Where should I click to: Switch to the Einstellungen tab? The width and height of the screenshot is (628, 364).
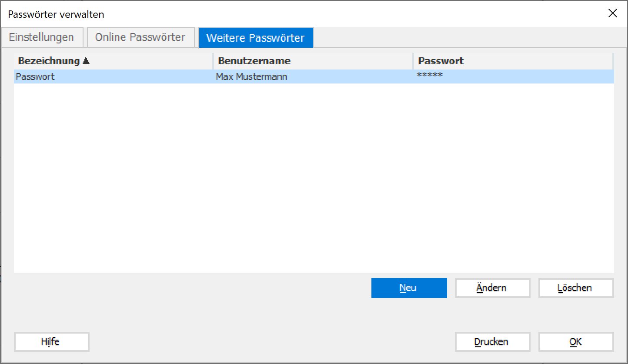click(41, 37)
